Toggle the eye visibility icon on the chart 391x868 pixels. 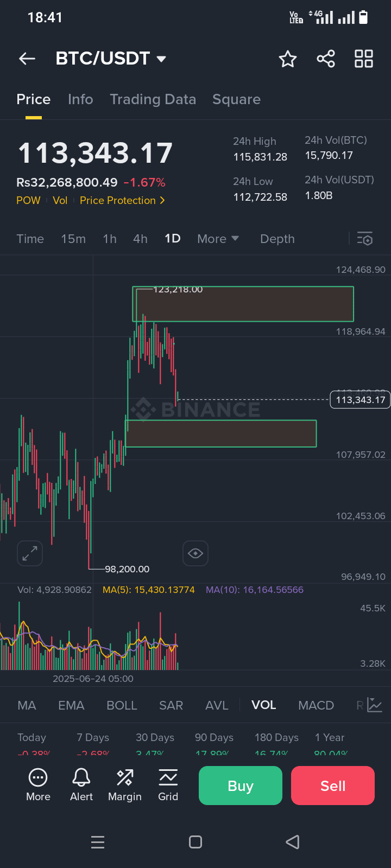[195, 553]
